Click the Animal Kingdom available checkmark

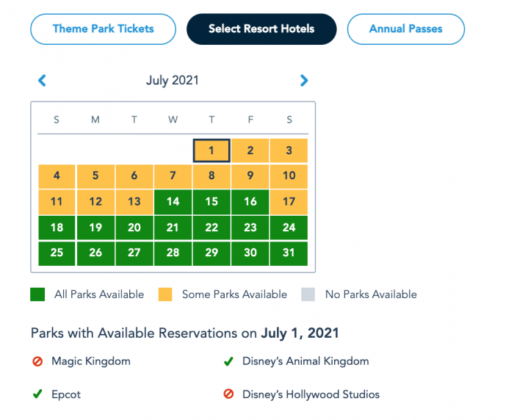tap(228, 361)
